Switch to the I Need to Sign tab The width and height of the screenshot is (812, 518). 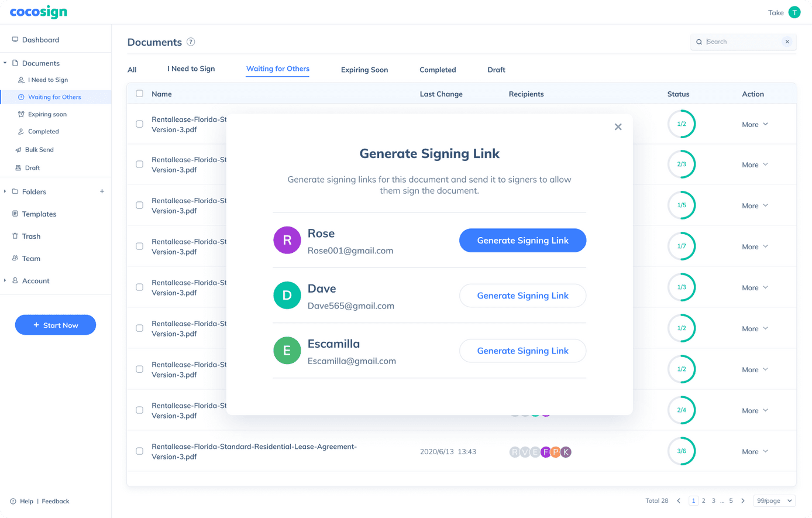tap(191, 69)
